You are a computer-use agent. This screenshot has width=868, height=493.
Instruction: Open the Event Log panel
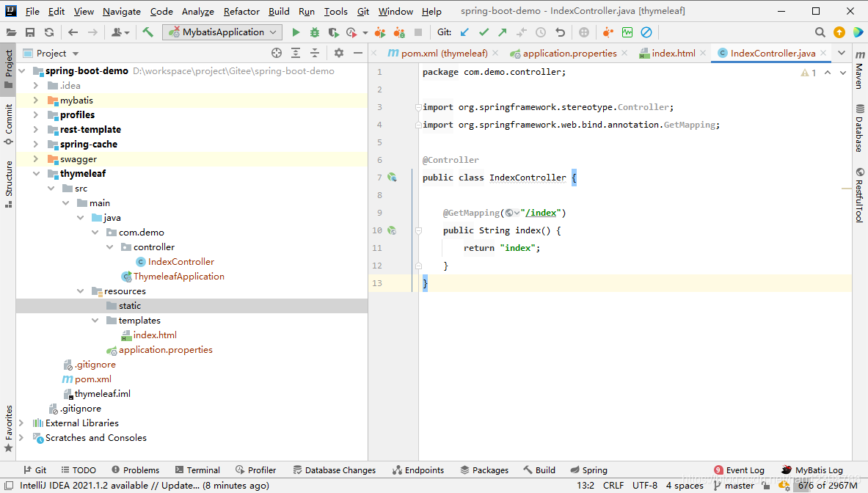click(x=739, y=470)
